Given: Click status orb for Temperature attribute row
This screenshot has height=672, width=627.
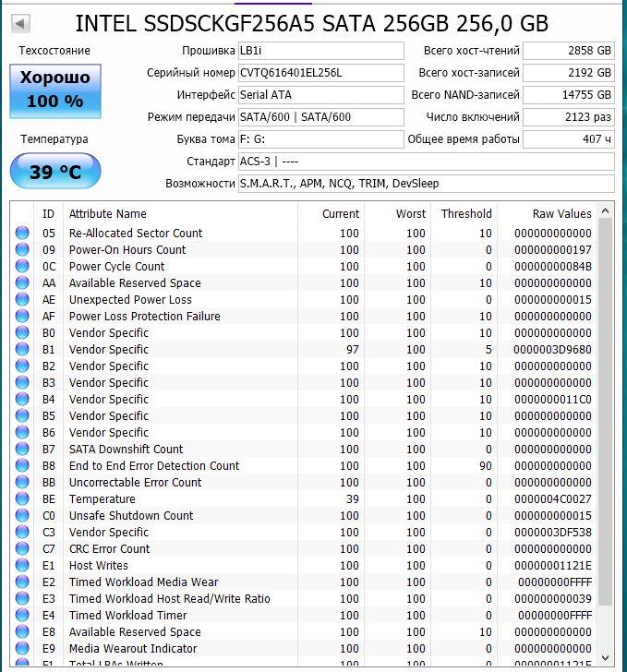Looking at the screenshot, I should tap(22, 498).
